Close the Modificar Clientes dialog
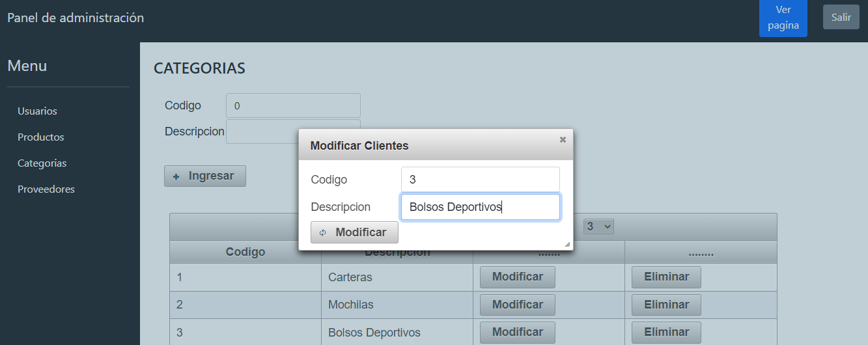This screenshot has height=345, width=868. pyautogui.click(x=563, y=139)
